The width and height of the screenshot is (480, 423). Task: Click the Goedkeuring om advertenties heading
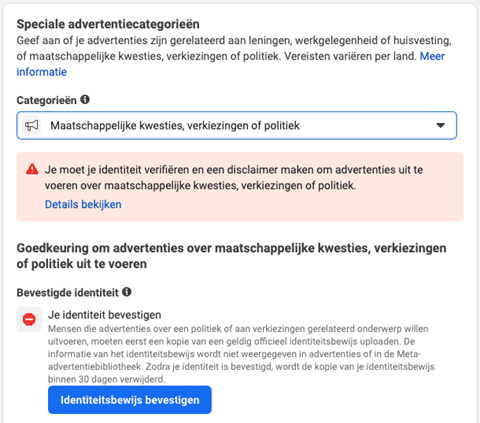point(231,256)
